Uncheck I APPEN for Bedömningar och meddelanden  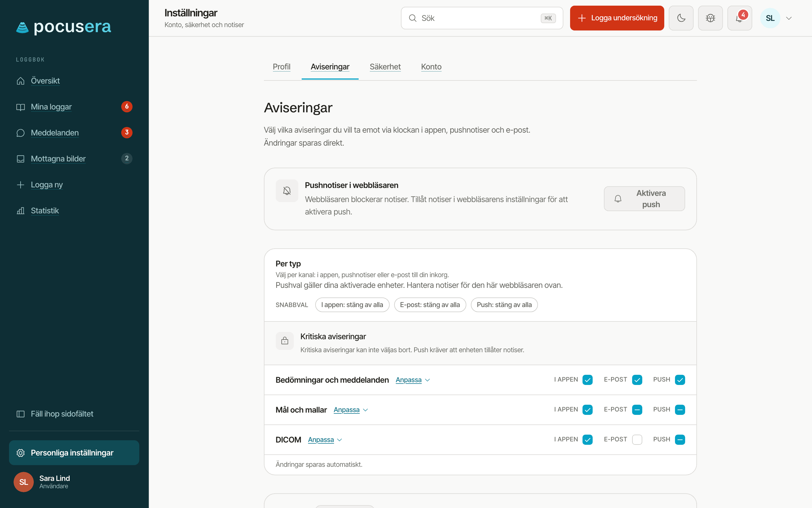pyautogui.click(x=588, y=380)
